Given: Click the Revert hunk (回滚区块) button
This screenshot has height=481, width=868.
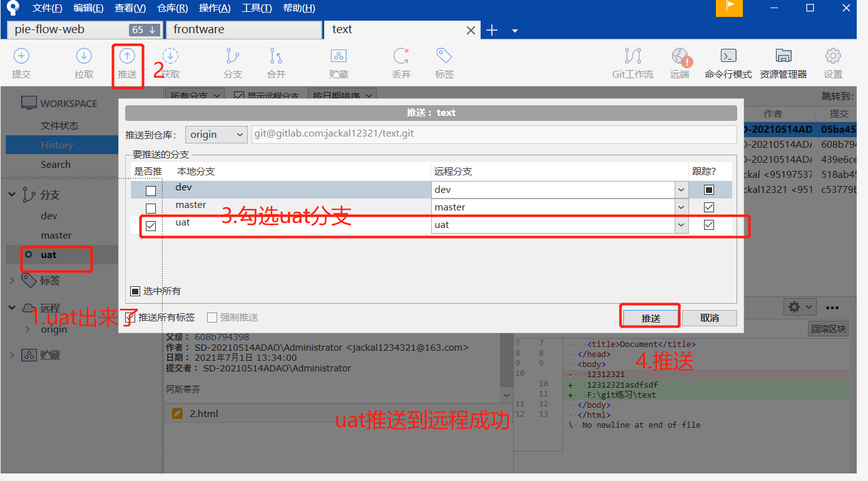Looking at the screenshot, I should tap(828, 329).
